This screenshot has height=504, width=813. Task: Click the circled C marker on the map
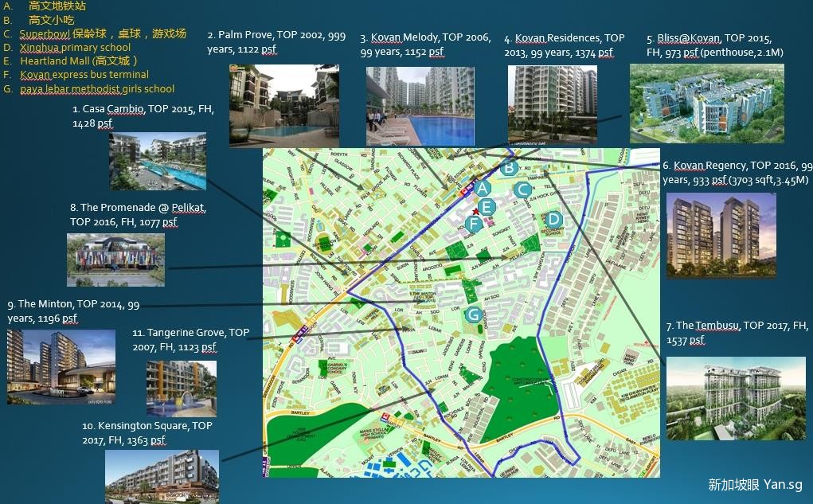click(522, 189)
